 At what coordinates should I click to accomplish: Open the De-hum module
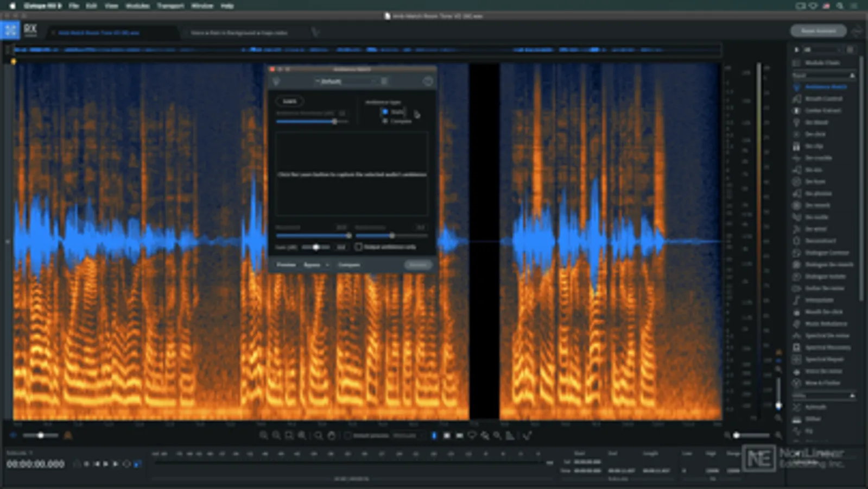pyautogui.click(x=815, y=181)
